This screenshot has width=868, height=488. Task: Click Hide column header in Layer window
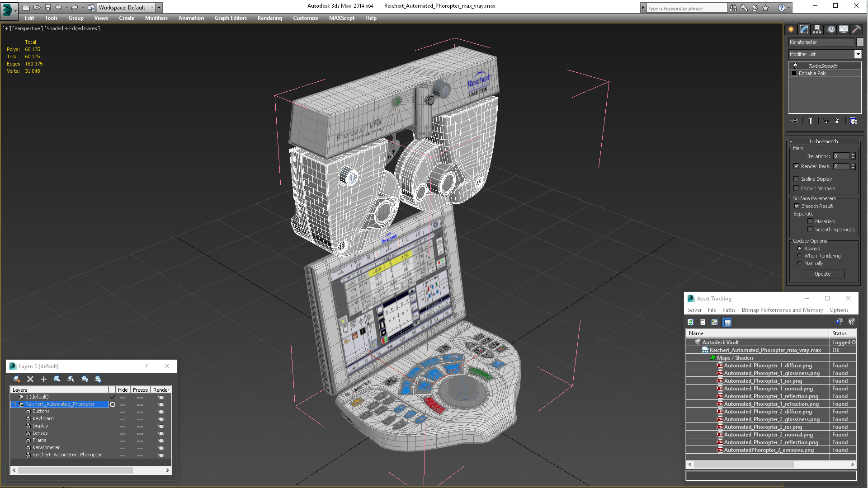point(123,390)
